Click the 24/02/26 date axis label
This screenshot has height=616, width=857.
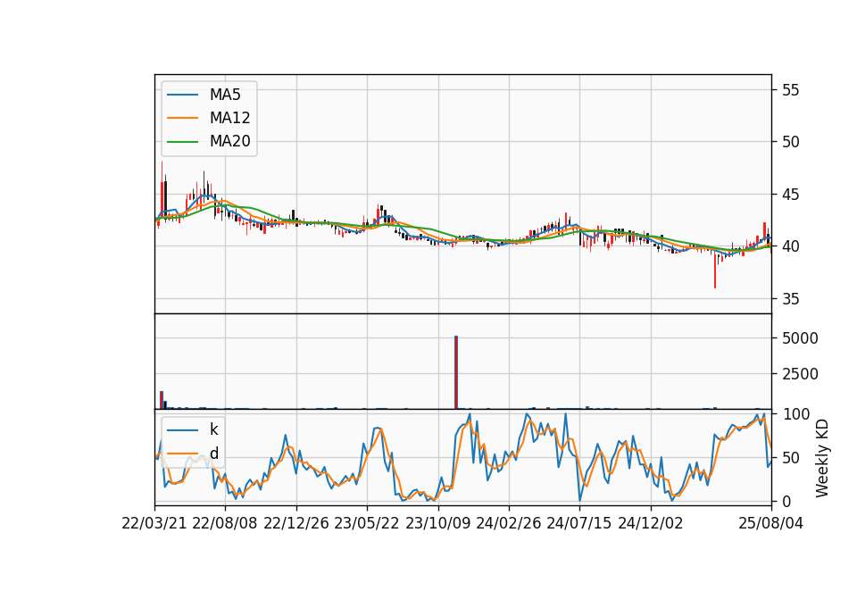[509, 523]
